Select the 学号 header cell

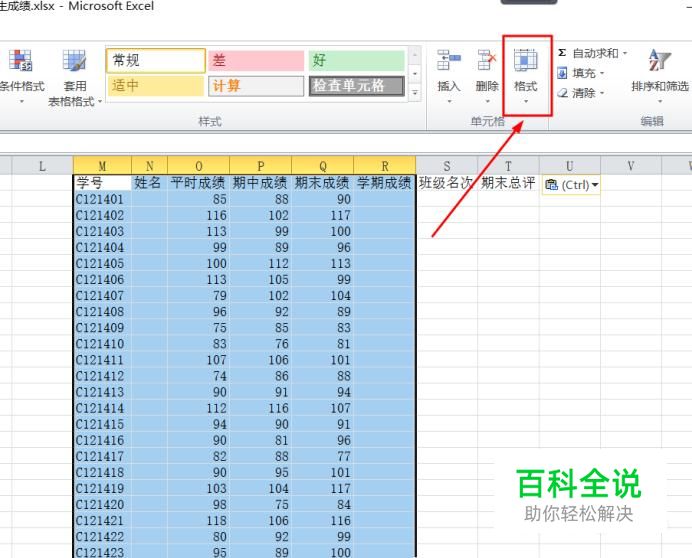click(x=102, y=183)
